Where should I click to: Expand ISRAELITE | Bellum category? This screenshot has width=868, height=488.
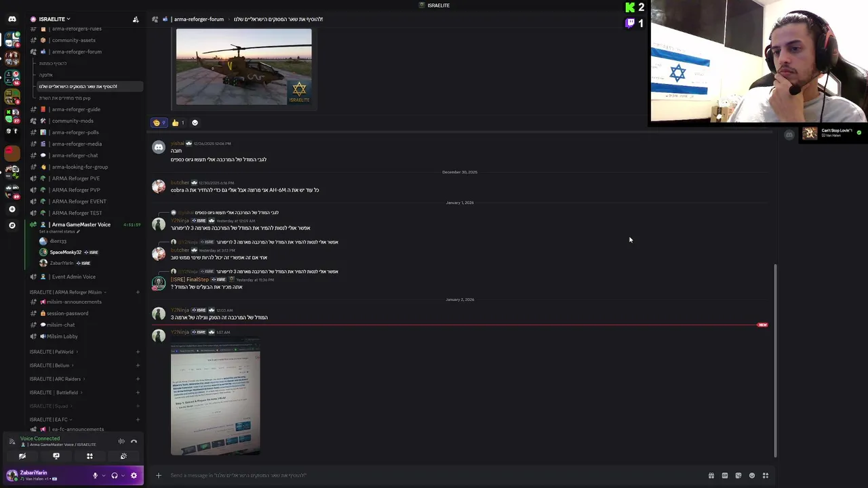point(52,365)
